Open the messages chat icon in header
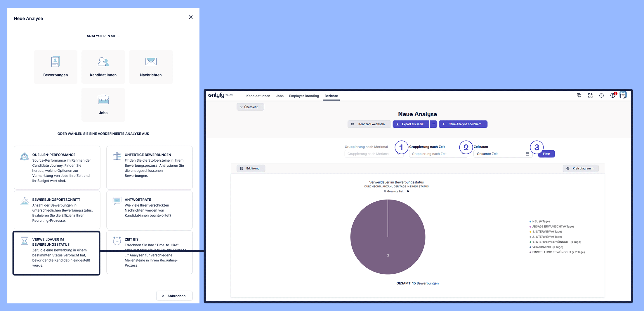 [x=579, y=95]
